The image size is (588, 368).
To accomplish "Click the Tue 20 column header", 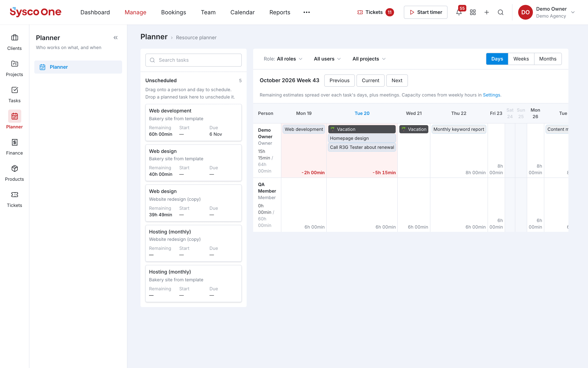I will coord(362,113).
